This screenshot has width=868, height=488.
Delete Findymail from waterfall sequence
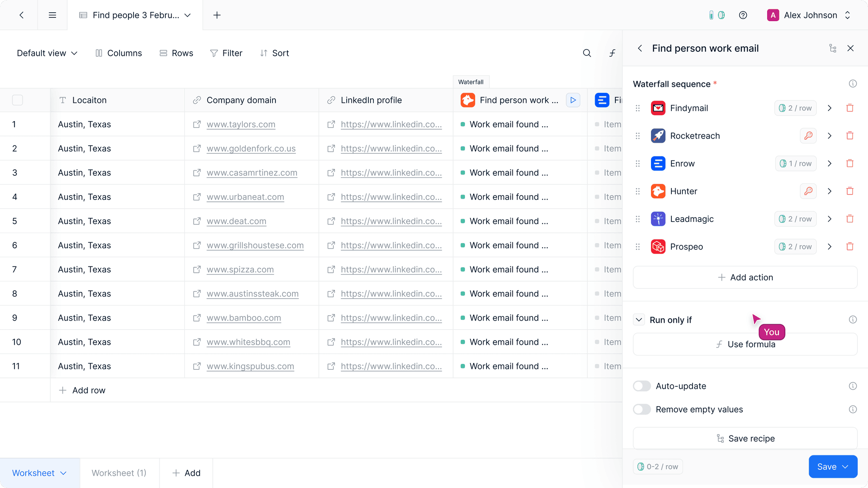pos(850,108)
